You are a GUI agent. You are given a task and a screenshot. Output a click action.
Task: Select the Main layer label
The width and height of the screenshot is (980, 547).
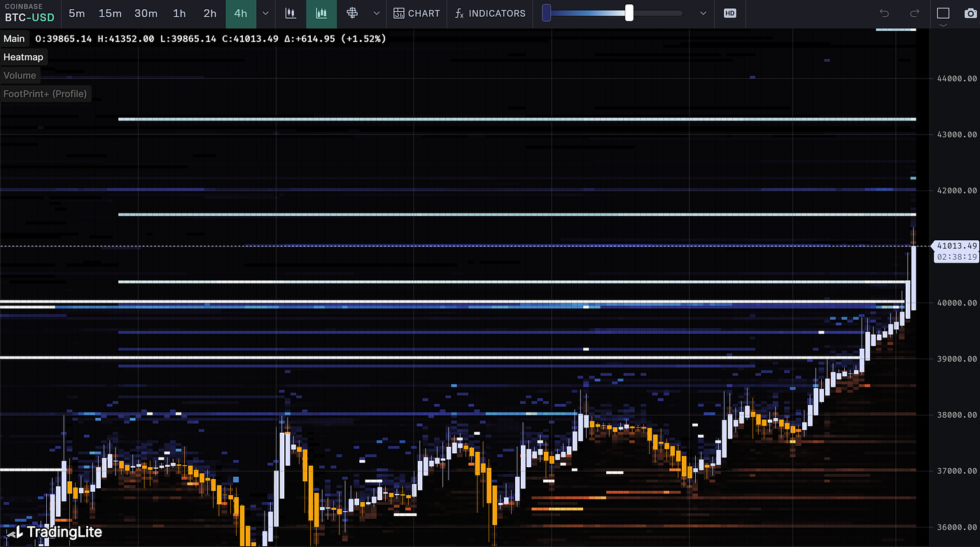coord(14,39)
